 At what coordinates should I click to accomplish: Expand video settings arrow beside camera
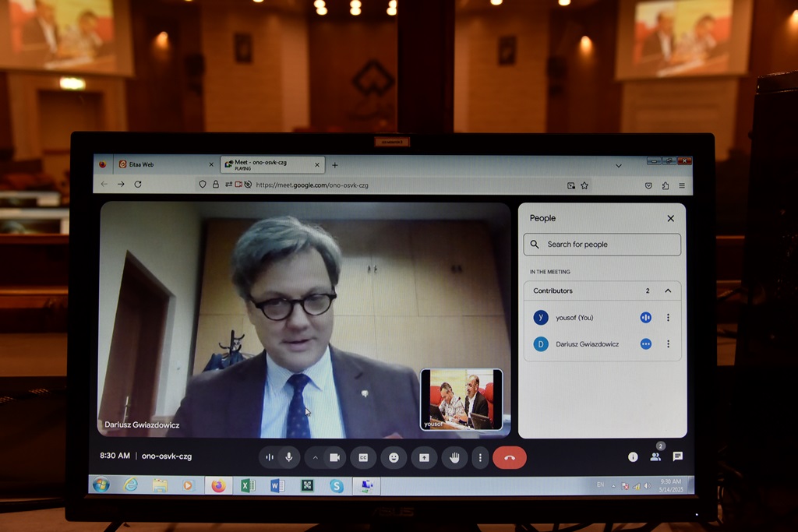[x=315, y=457]
